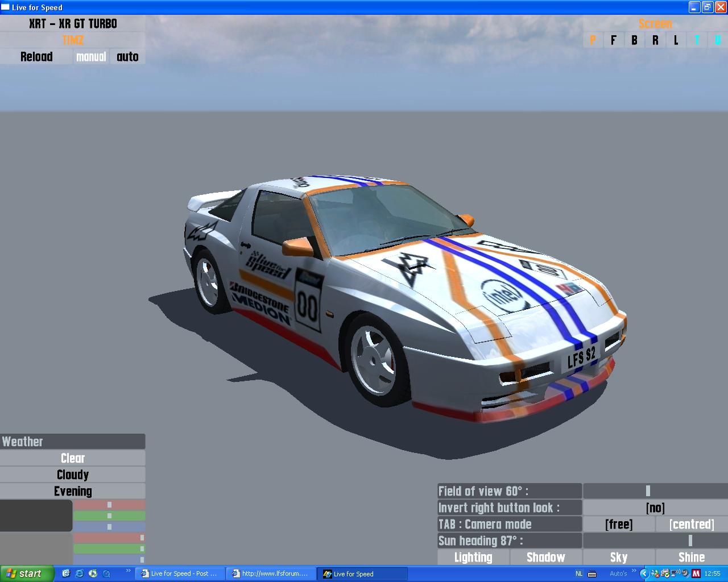
Task: Click the on-screen keyboard taskbar icon
Action: (592, 574)
